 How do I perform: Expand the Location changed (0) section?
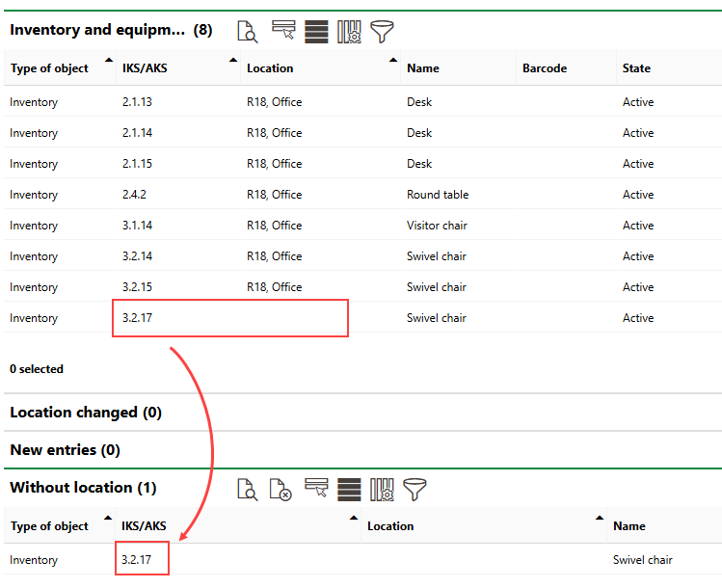coord(86,413)
